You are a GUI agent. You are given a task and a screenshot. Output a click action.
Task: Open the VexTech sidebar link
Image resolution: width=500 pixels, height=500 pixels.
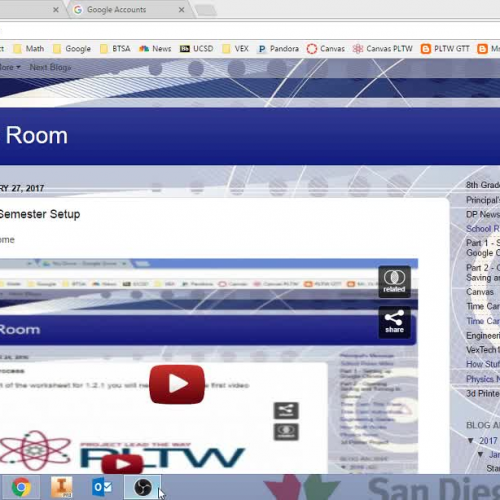(483, 350)
